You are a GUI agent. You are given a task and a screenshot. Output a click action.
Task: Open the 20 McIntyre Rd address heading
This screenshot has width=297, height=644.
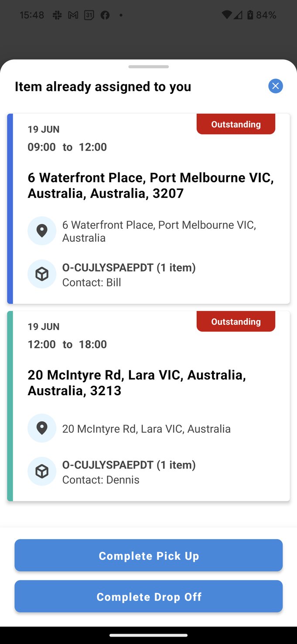click(137, 382)
